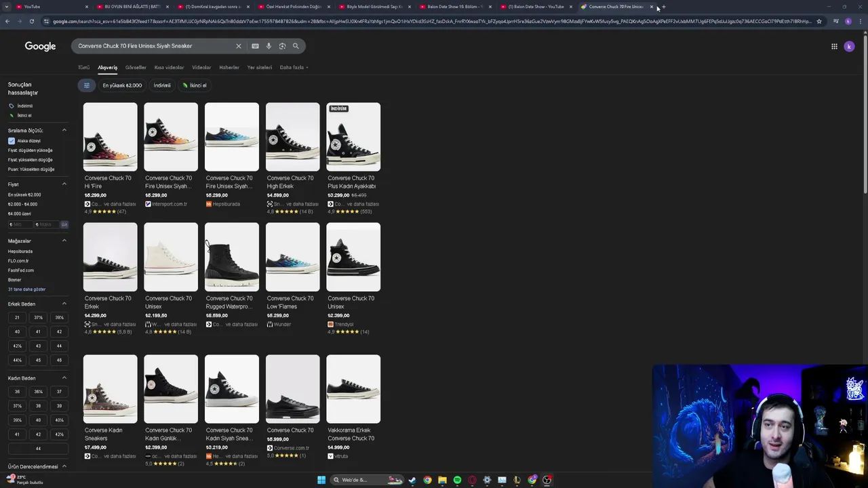Open the Daha fazla dropdown
Viewport: 868px width, 488px height.
click(x=294, y=68)
